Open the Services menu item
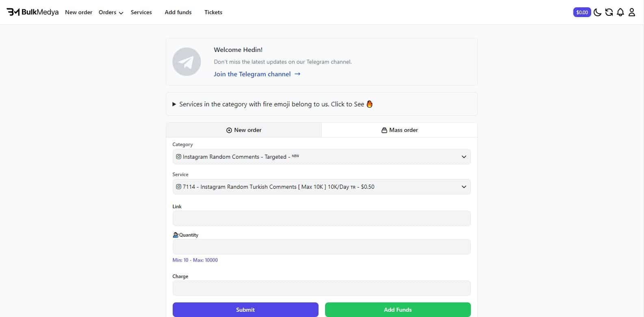 [x=141, y=12]
